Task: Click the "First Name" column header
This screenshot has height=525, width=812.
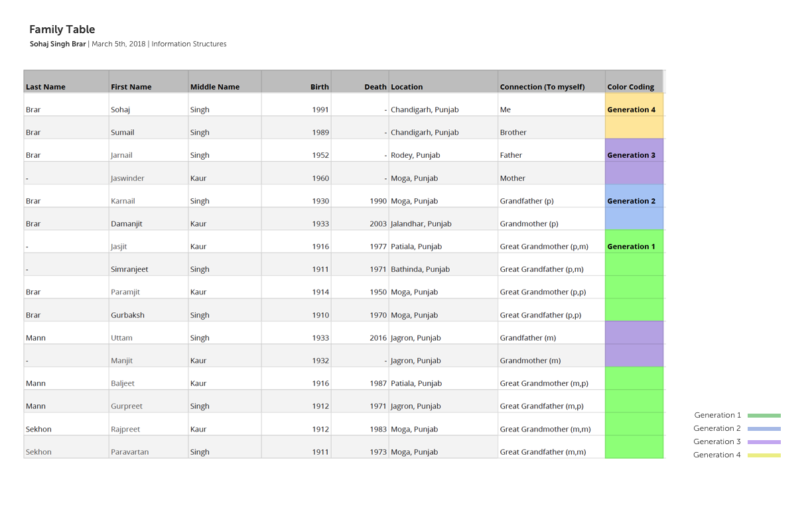Action: pyautogui.click(x=131, y=87)
